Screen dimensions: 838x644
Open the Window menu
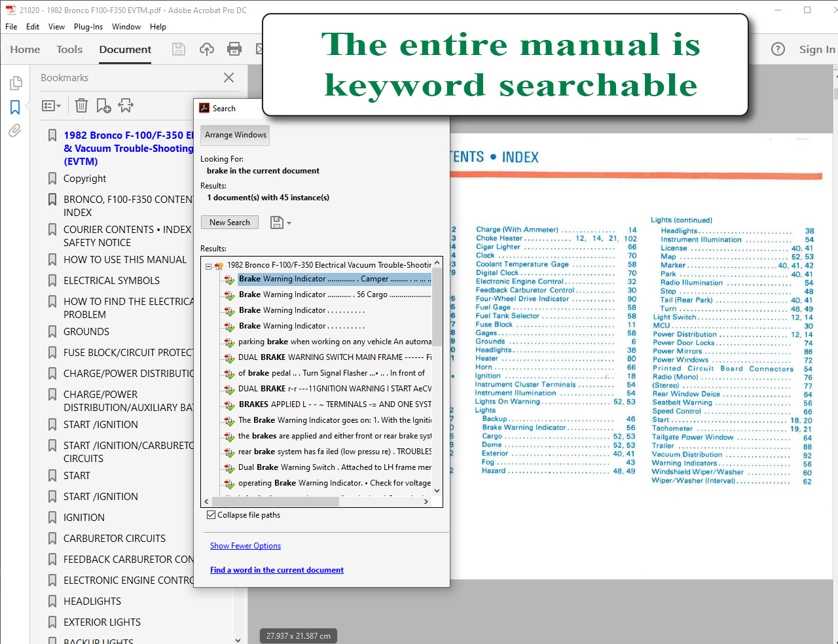(x=126, y=27)
